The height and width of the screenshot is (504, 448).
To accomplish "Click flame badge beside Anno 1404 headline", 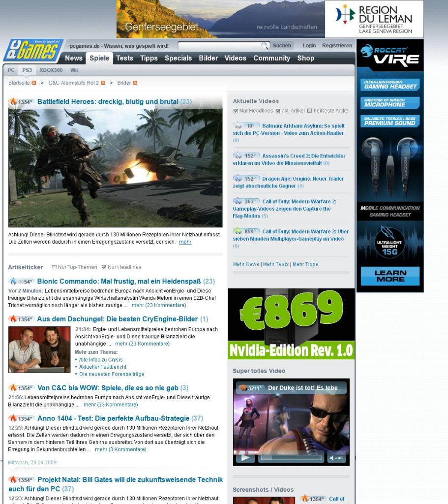I will click(x=21, y=418).
